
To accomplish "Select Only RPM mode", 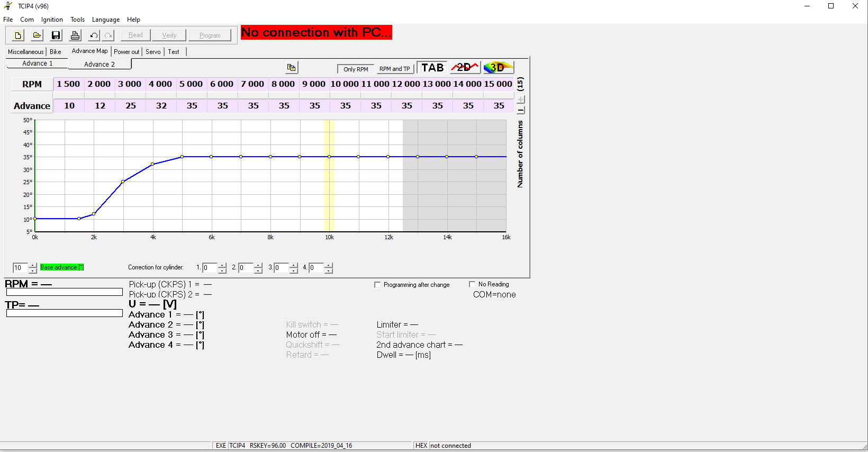I will click(356, 69).
